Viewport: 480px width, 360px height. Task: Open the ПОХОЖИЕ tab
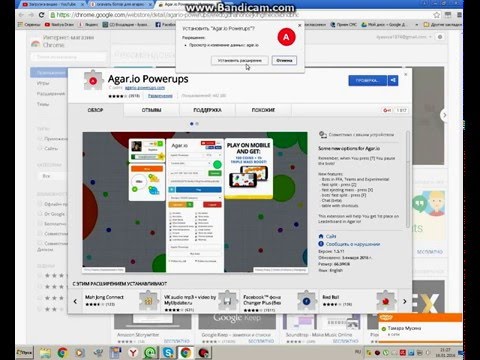[x=263, y=110]
